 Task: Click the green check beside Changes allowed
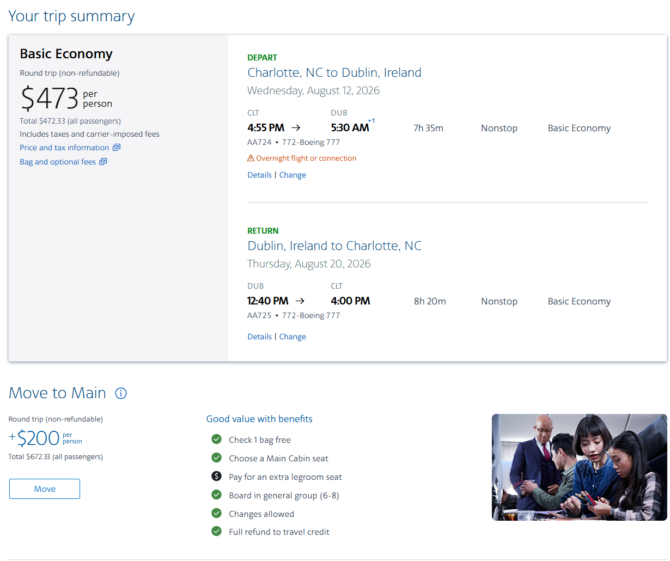tap(216, 513)
